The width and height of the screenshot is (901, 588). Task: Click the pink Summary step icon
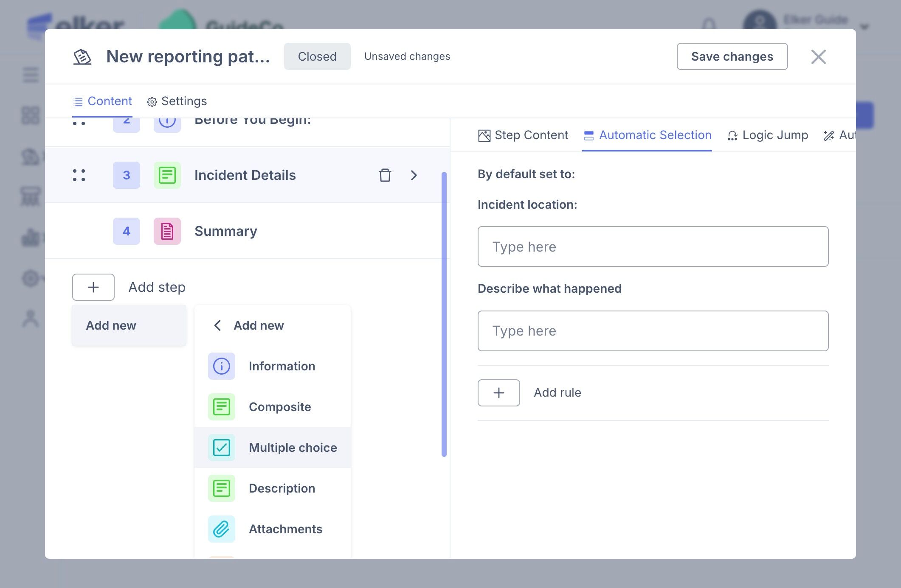[167, 231]
